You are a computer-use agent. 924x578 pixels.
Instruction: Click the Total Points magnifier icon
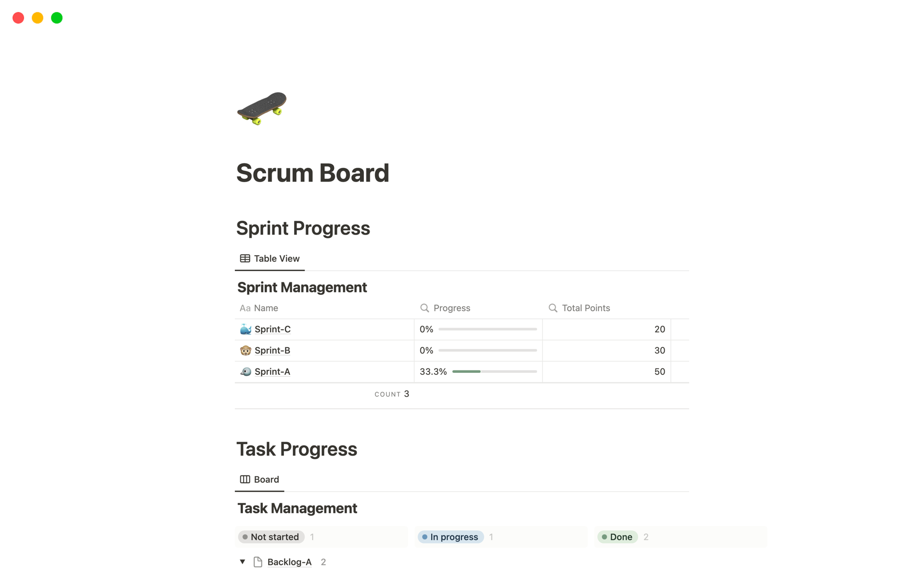click(553, 308)
